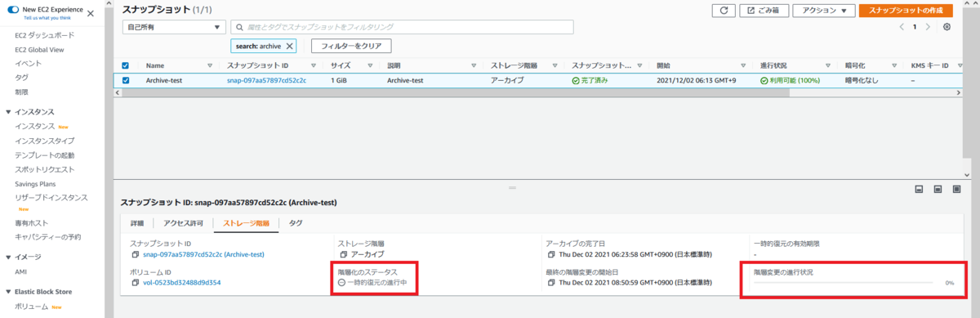Switch to the 詳細 tab
This screenshot has width=980, height=318.
[x=137, y=222]
